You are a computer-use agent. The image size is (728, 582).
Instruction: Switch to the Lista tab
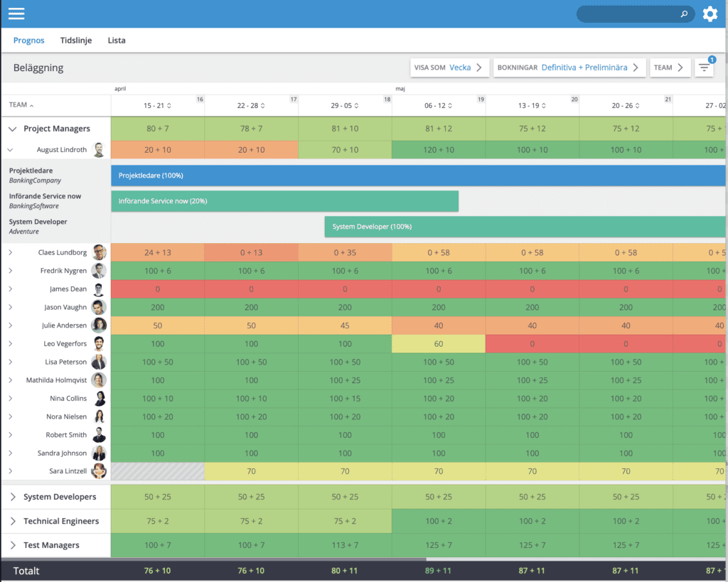[117, 41]
